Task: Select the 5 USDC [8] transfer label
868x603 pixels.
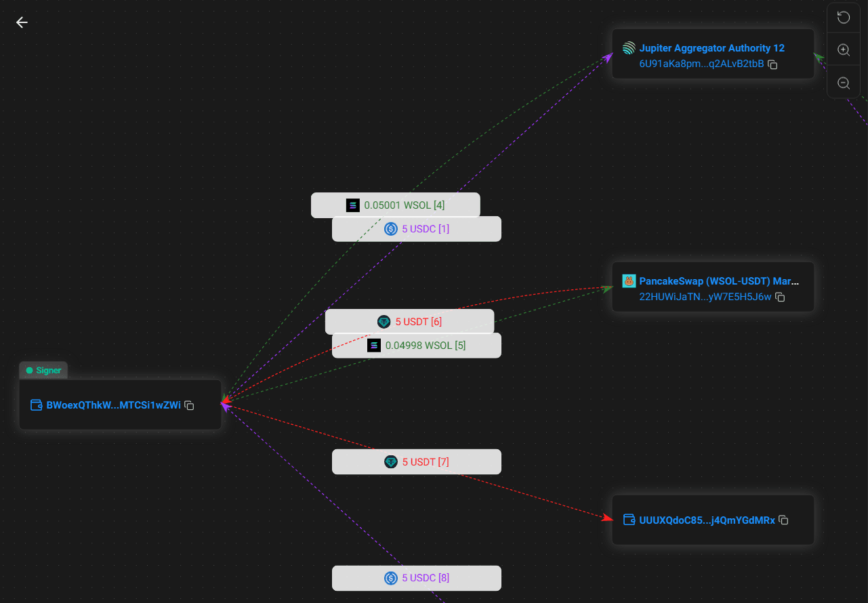Action: click(417, 578)
